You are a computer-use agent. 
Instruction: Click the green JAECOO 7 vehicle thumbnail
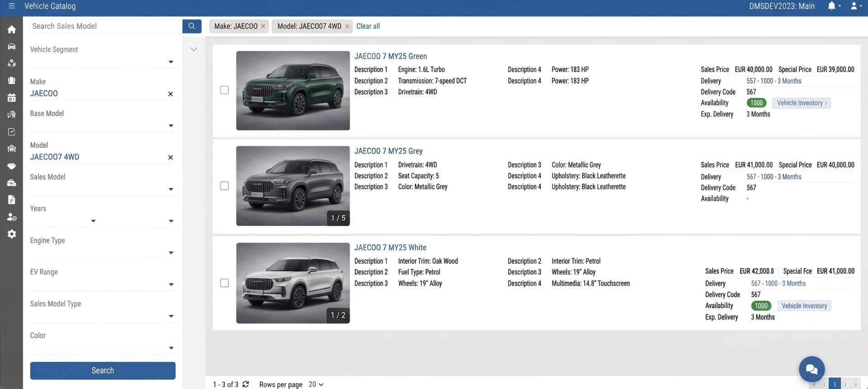[x=293, y=90]
